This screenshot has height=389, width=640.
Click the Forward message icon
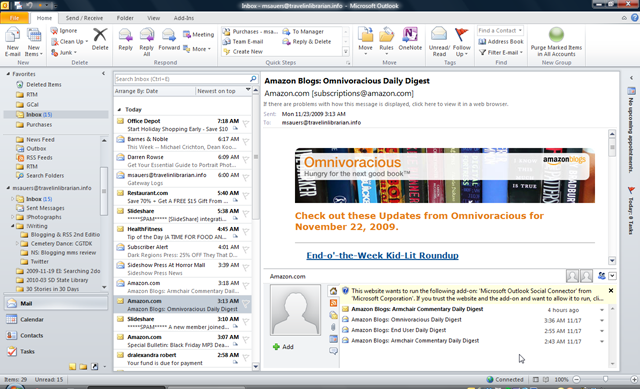click(169, 39)
